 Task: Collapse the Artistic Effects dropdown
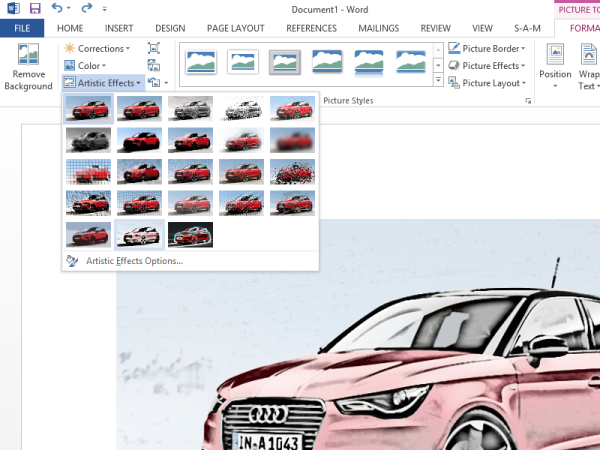[x=103, y=83]
